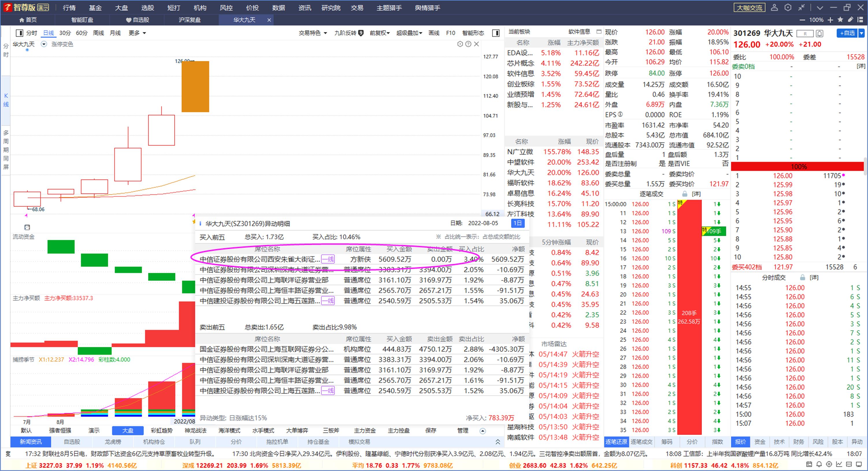This screenshot has width=868, height=471.
Task: Click the monitor screen icon in status bar
Action: 859,464
